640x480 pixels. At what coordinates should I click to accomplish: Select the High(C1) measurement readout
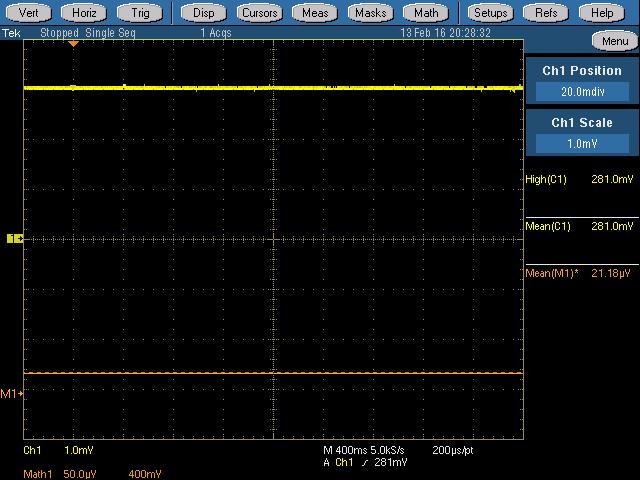click(580, 179)
